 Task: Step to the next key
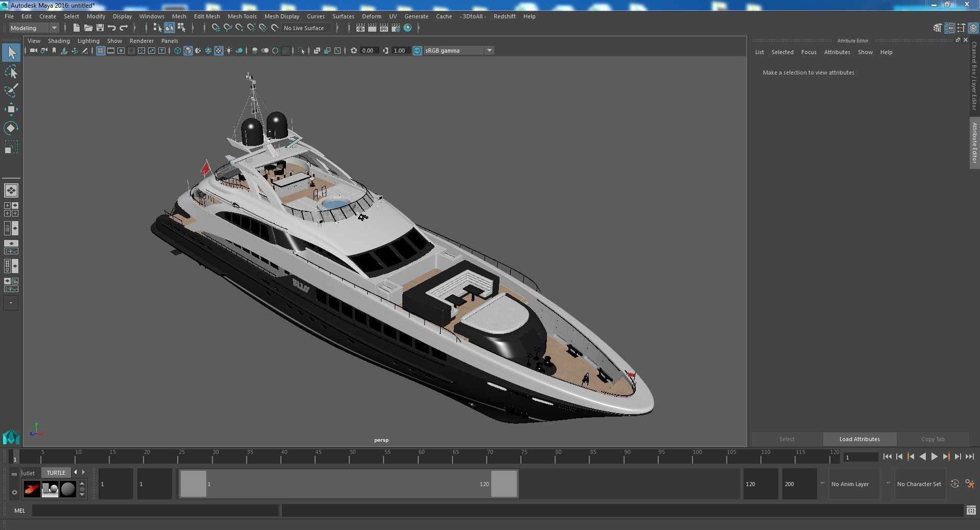[x=946, y=457]
